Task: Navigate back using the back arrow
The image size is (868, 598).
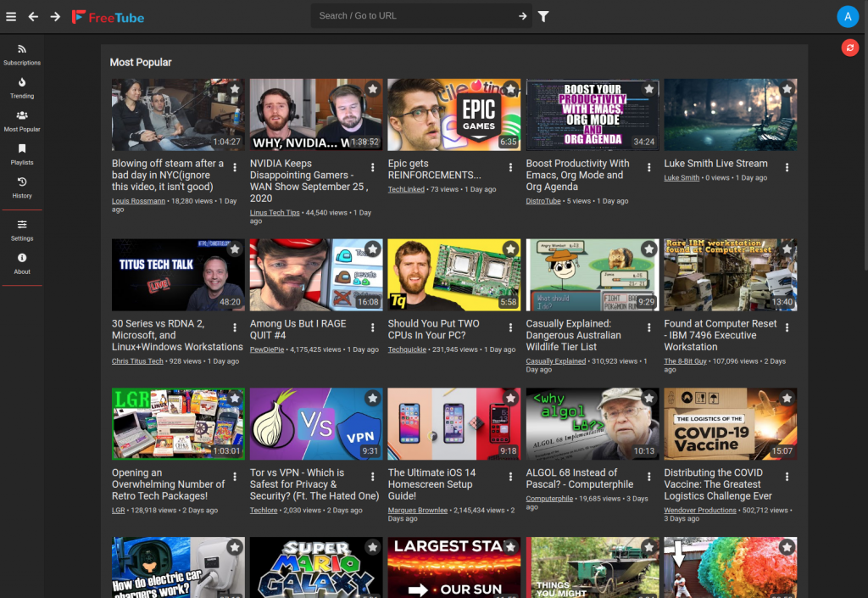Action: pos(34,15)
